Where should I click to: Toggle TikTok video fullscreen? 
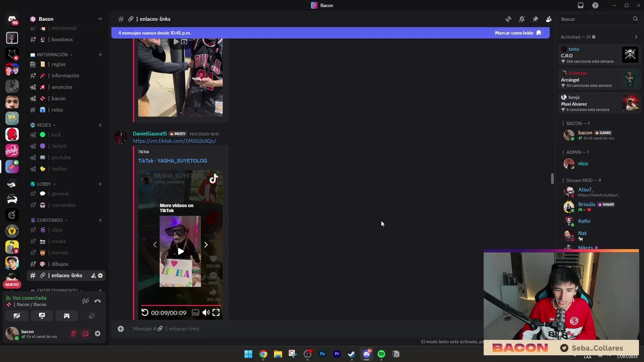coord(216,313)
